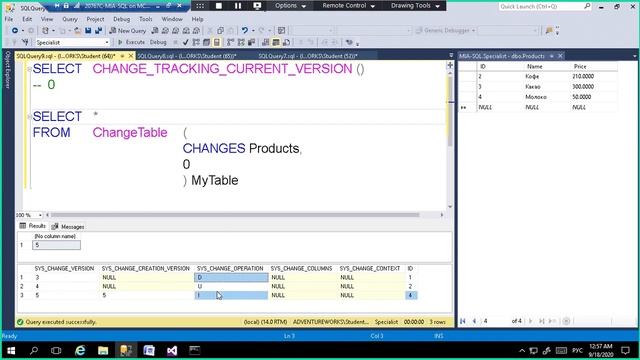Click the grip dots icon in remote toolbar
Screen dimensions: 640x360
tap(200, 6)
